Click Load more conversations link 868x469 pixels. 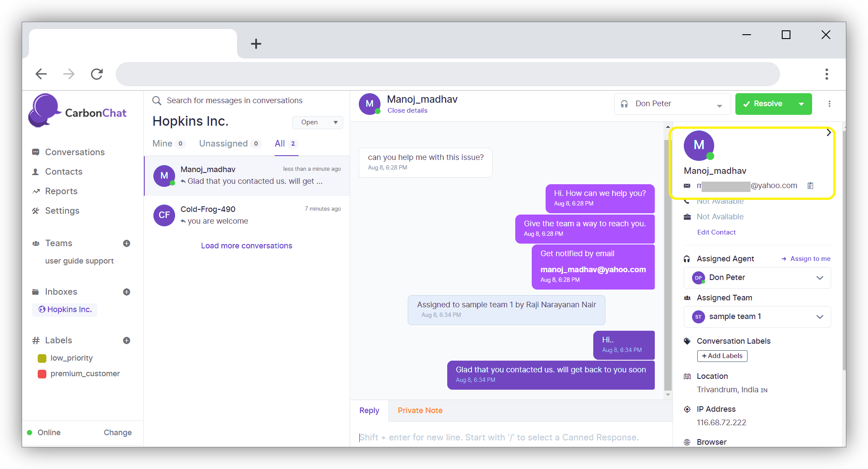point(247,246)
